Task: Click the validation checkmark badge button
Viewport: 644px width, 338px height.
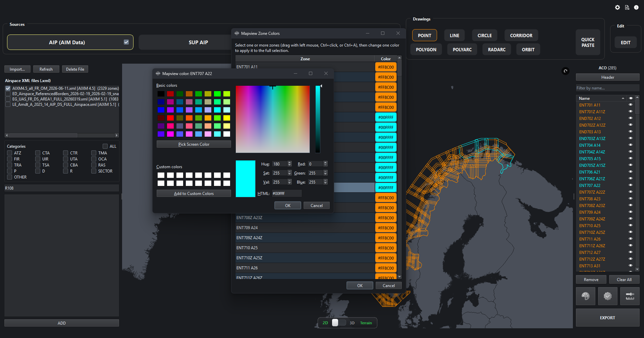Action: (608, 296)
